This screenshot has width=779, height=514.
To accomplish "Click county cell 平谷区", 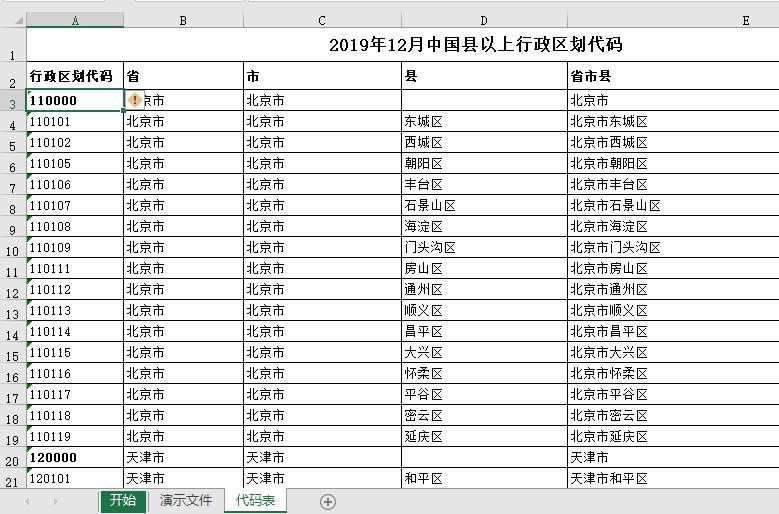I will click(484, 394).
